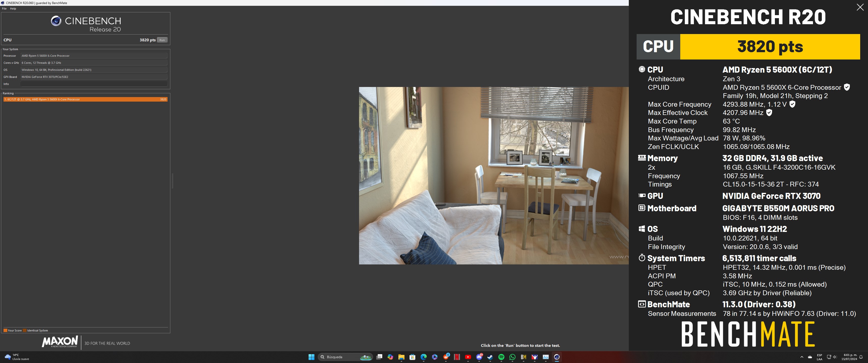Open the volume speaker tray icon
Screen dimensions: 868x363
(835, 357)
